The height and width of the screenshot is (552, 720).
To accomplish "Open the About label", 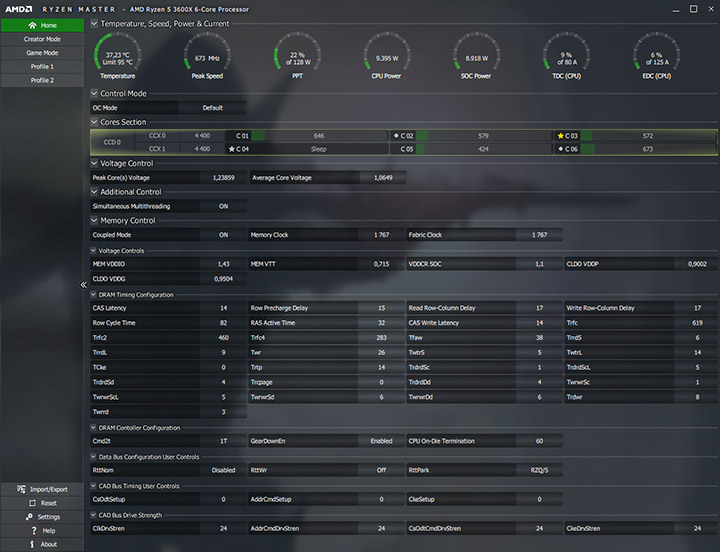I will pyautogui.click(x=49, y=545).
